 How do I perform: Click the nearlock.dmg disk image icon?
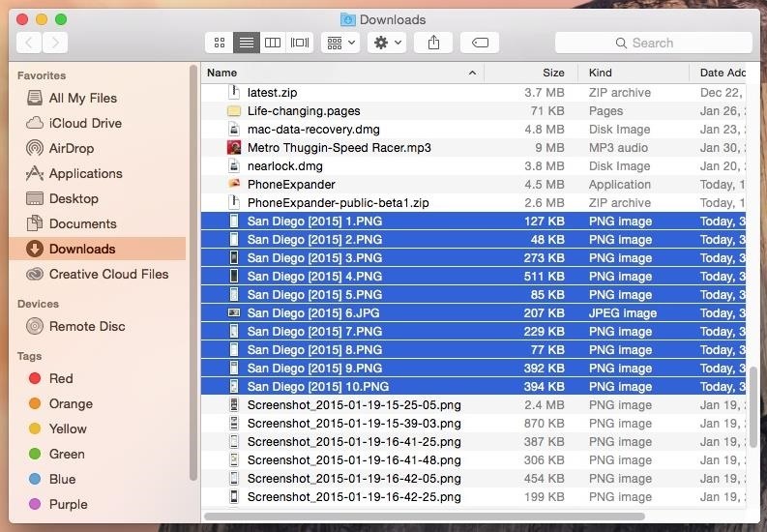point(234,166)
